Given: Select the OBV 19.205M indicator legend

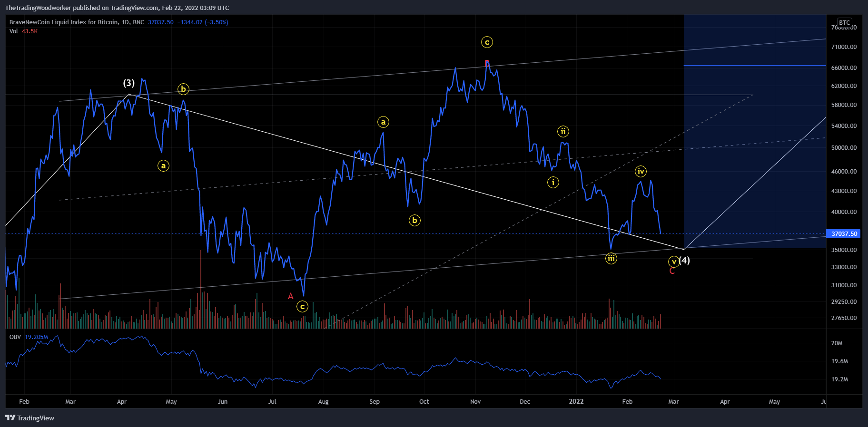Looking at the screenshot, I should coord(29,337).
